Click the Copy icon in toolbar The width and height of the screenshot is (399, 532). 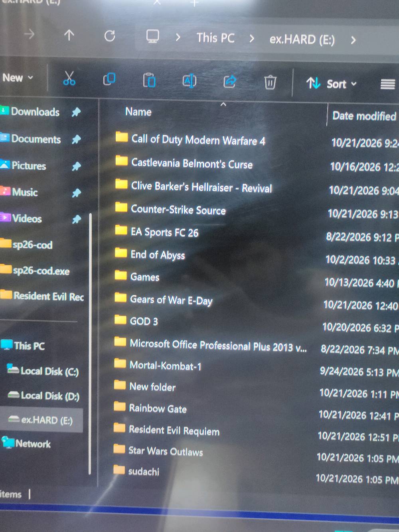point(109,79)
